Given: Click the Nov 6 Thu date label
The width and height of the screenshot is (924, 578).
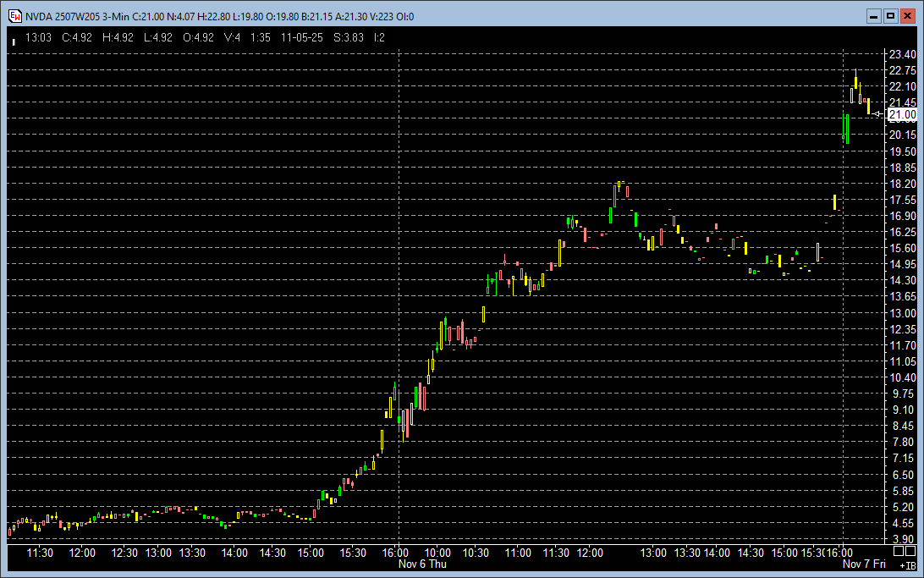Looking at the screenshot, I should pos(422,564).
